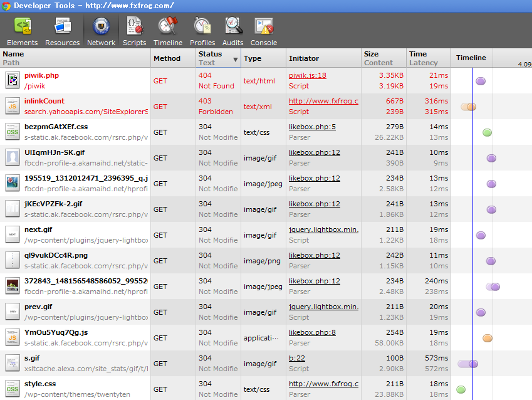Switch to the Scripts panel

click(x=134, y=31)
